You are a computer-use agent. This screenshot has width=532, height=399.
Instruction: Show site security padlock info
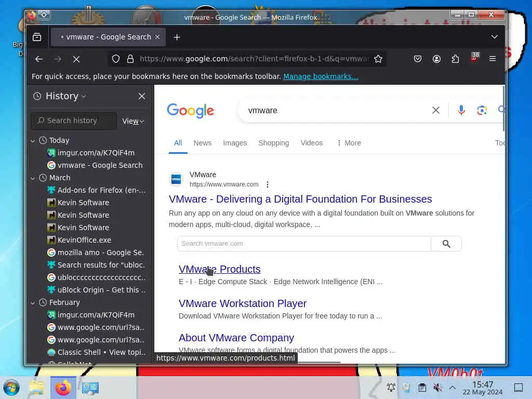pos(130,59)
